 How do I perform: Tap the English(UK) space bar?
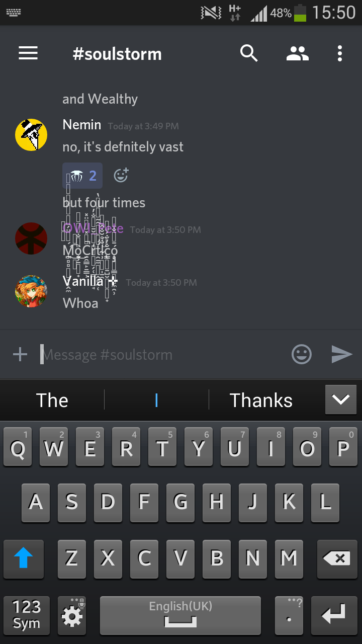(x=180, y=615)
